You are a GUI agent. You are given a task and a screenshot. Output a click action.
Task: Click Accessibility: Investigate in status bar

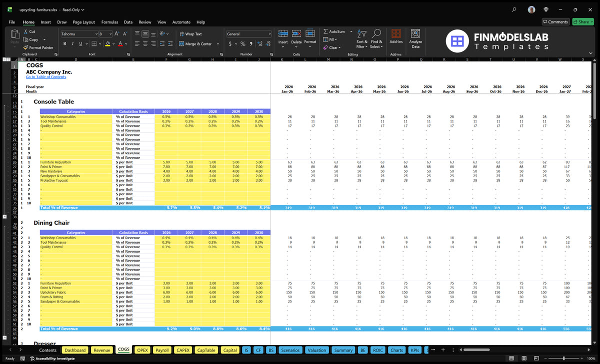52,359
